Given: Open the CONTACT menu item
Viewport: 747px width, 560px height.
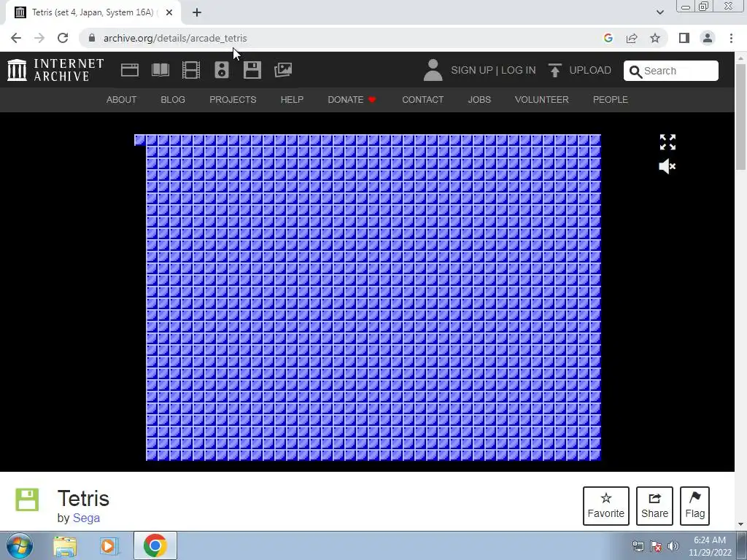Looking at the screenshot, I should 422,99.
